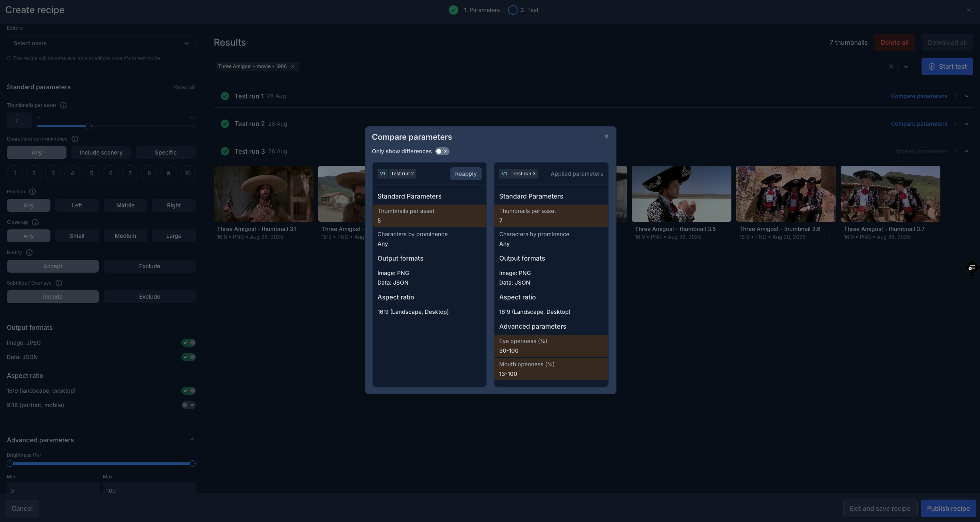Click the info icon beside Position

click(32, 192)
